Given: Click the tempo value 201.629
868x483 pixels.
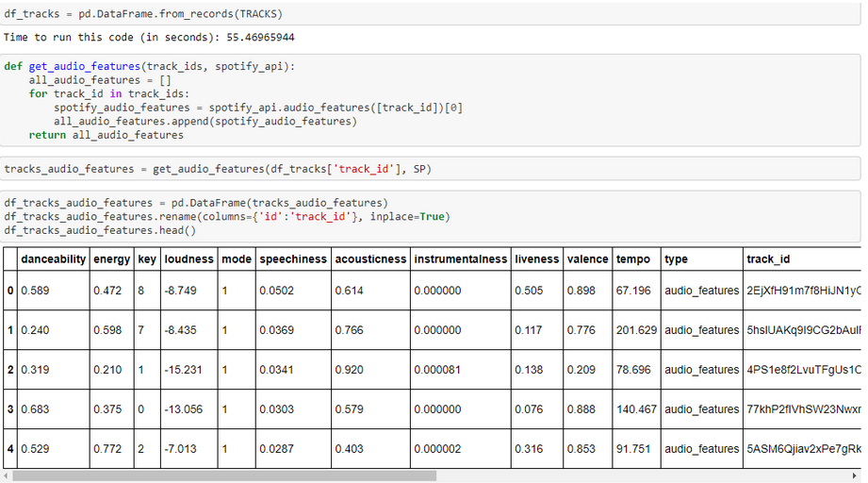Looking at the screenshot, I should pos(636,330).
